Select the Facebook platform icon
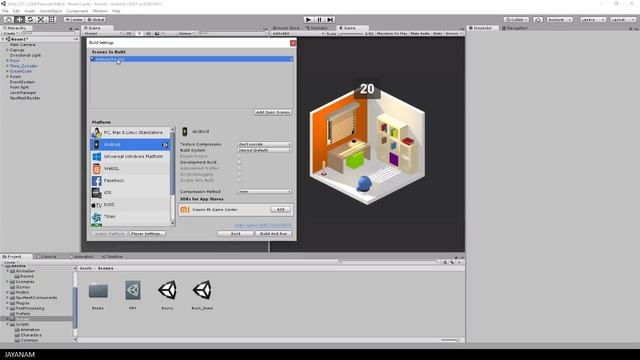 (x=97, y=180)
